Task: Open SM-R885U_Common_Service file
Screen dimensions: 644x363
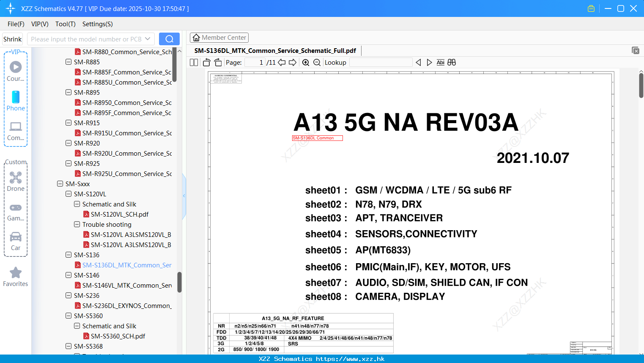Action: [123, 82]
